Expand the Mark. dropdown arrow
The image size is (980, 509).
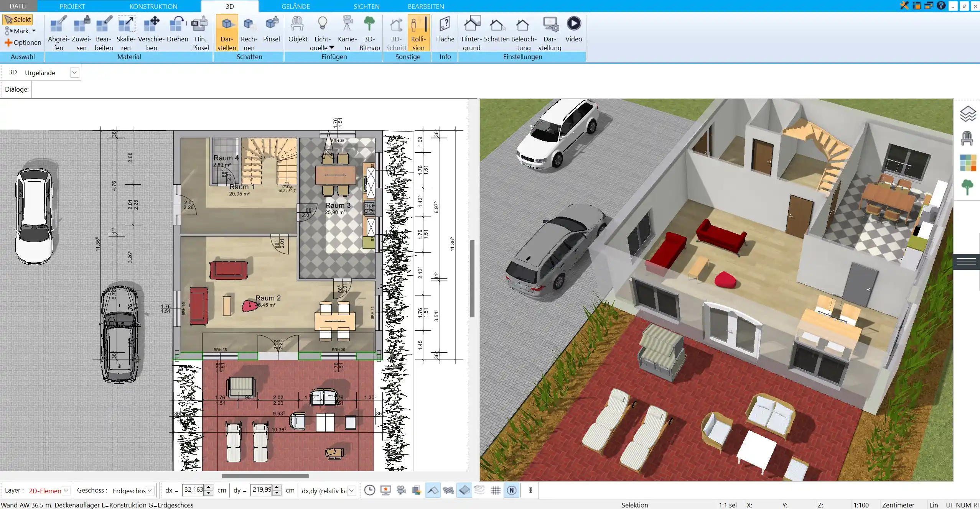pos(34,31)
